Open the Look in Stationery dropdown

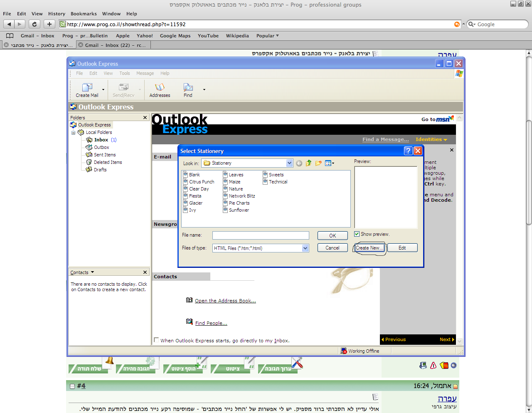[x=289, y=163]
